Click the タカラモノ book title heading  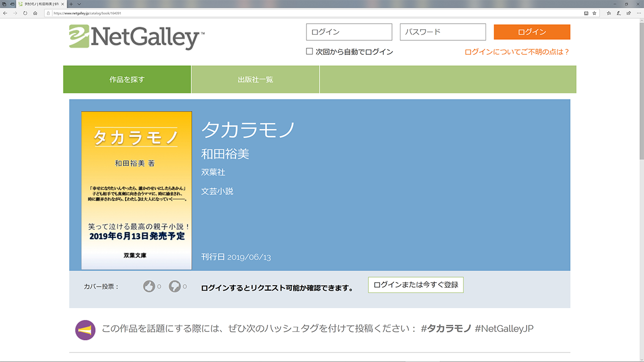point(248,130)
